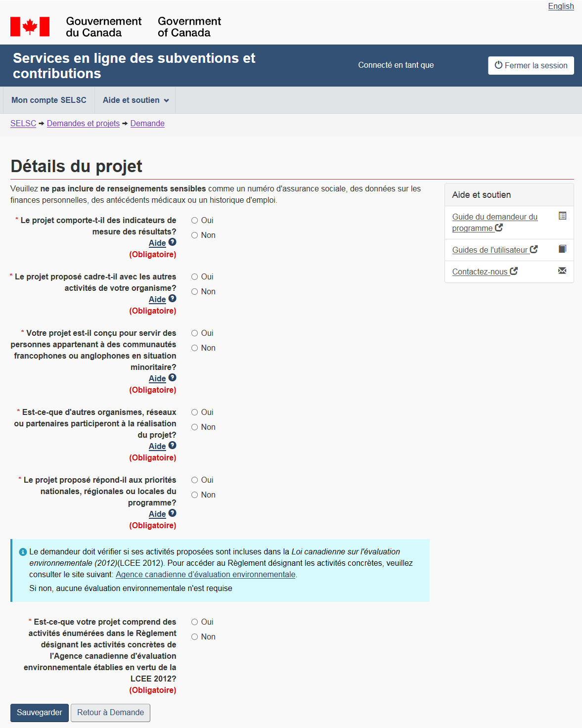The width and height of the screenshot is (582, 728).
Task: Select Non for project fitting organization activities
Action: pos(195,292)
